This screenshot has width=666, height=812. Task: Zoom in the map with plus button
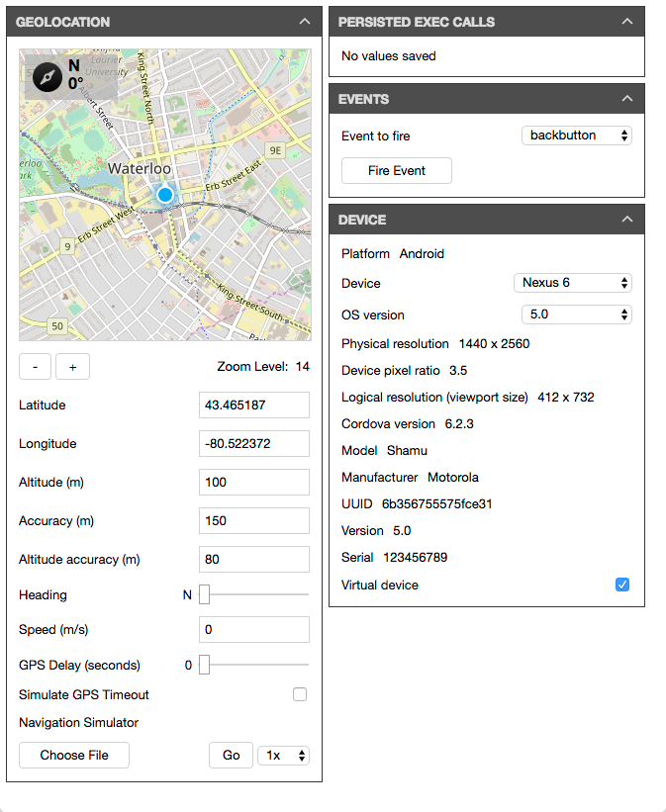coord(72,367)
